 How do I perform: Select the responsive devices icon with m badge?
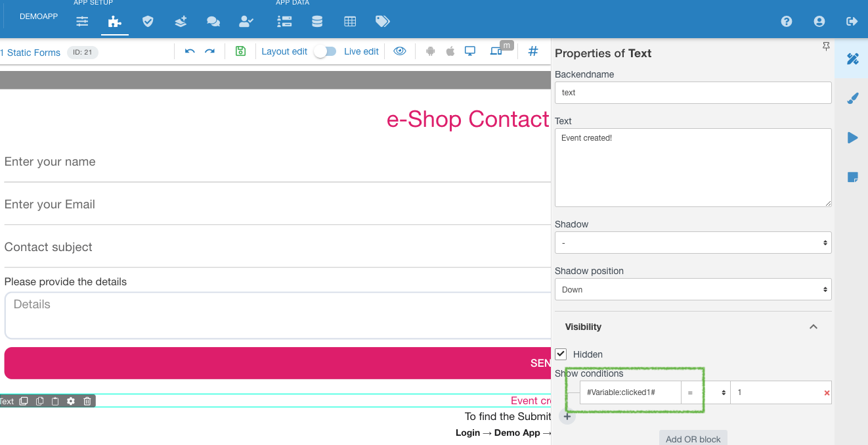coord(496,51)
